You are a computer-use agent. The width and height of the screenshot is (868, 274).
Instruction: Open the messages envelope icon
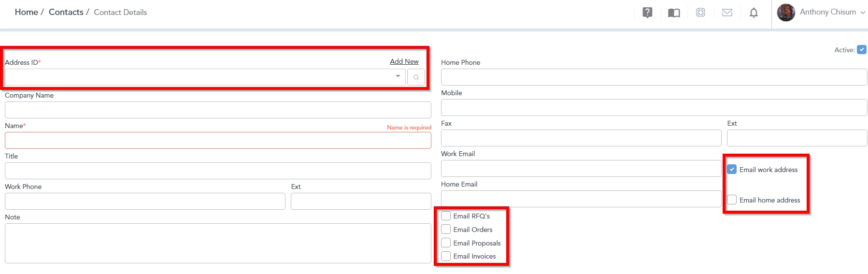point(727,13)
